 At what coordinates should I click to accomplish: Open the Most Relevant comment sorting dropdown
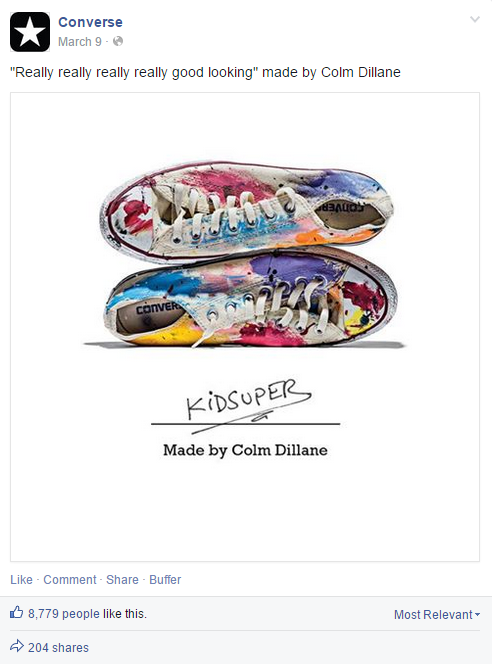pos(437,614)
